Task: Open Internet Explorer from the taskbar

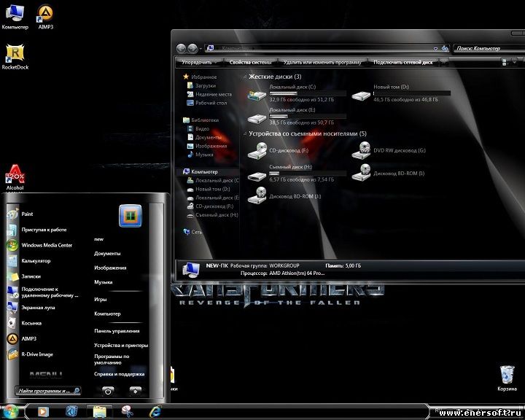Action: point(155,411)
